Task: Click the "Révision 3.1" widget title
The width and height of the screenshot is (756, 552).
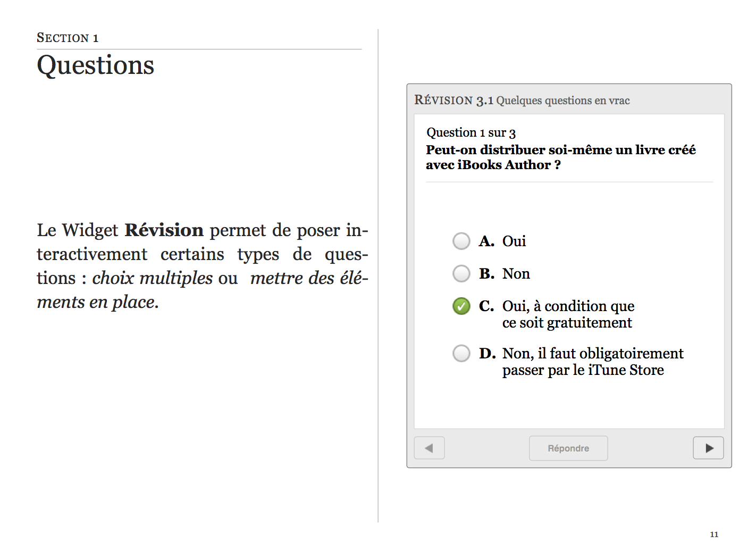Action: pos(454,101)
